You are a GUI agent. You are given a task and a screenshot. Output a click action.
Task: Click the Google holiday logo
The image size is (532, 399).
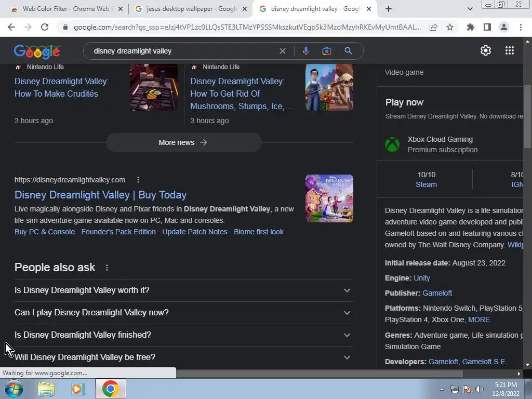click(x=37, y=51)
